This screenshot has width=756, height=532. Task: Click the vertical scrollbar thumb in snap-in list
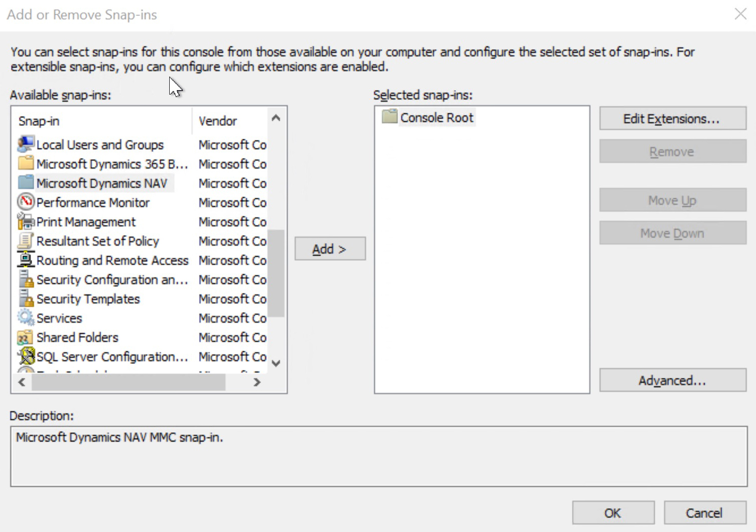(x=276, y=273)
